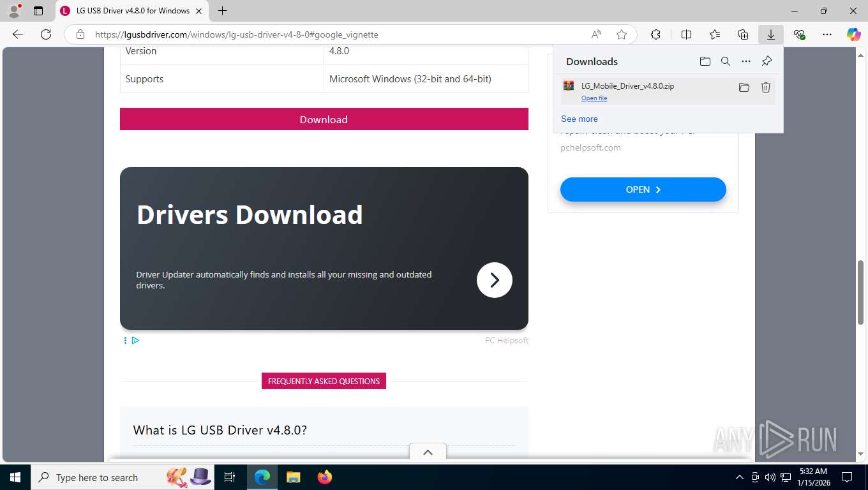Screen dimensions: 868x490
Task: Open clock showing 5:32 AM
Action: [813, 477]
